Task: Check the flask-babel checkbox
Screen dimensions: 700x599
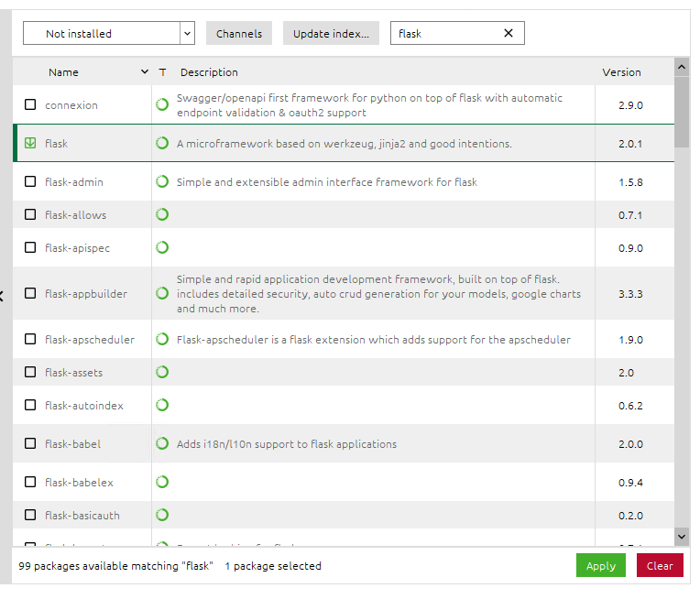Action: point(30,443)
